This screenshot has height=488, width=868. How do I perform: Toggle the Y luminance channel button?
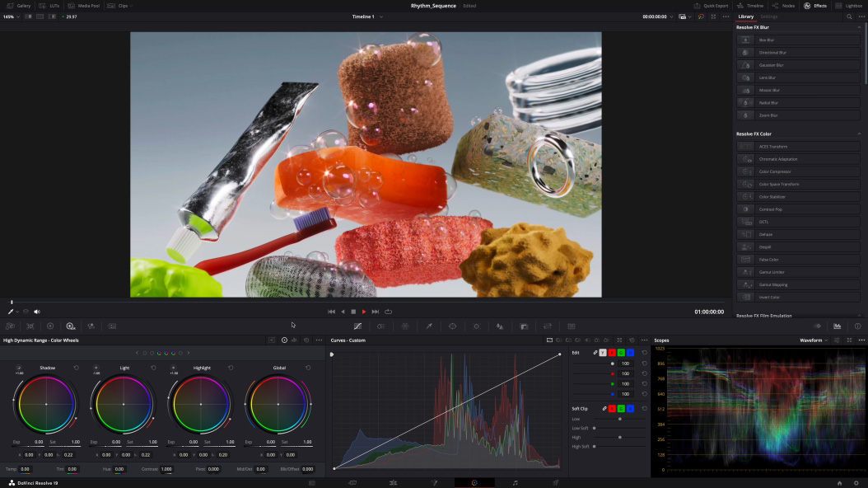(602, 353)
